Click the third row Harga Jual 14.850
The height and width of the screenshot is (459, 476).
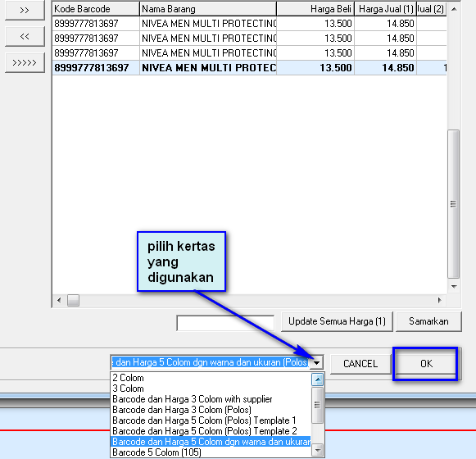tap(386, 52)
